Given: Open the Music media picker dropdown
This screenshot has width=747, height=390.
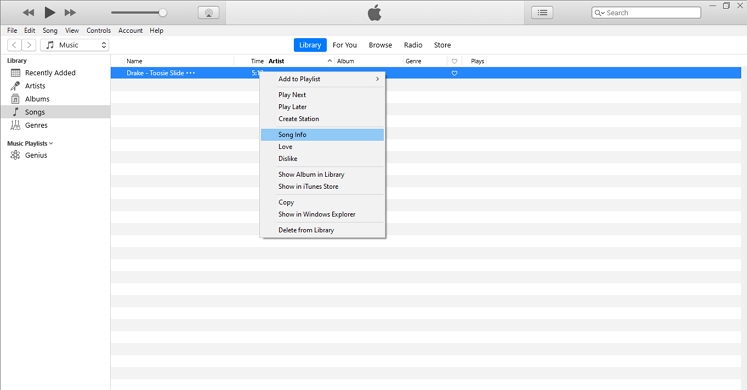Looking at the screenshot, I should point(75,45).
